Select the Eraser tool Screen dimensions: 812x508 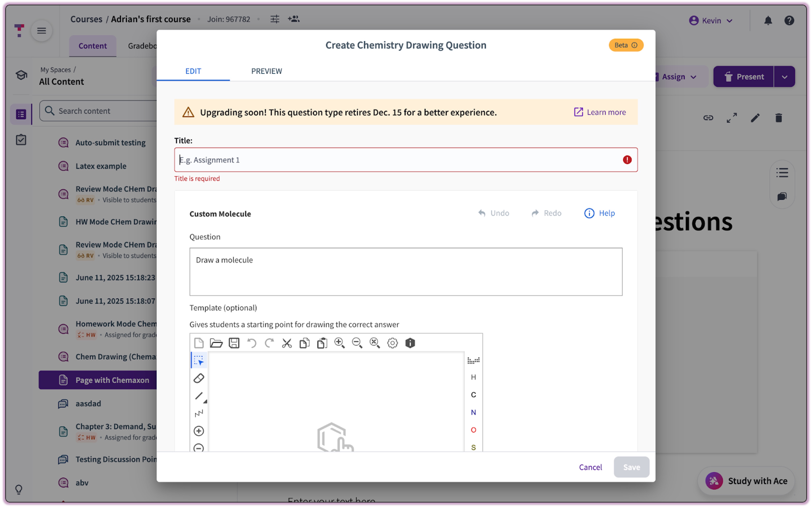pyautogui.click(x=199, y=378)
